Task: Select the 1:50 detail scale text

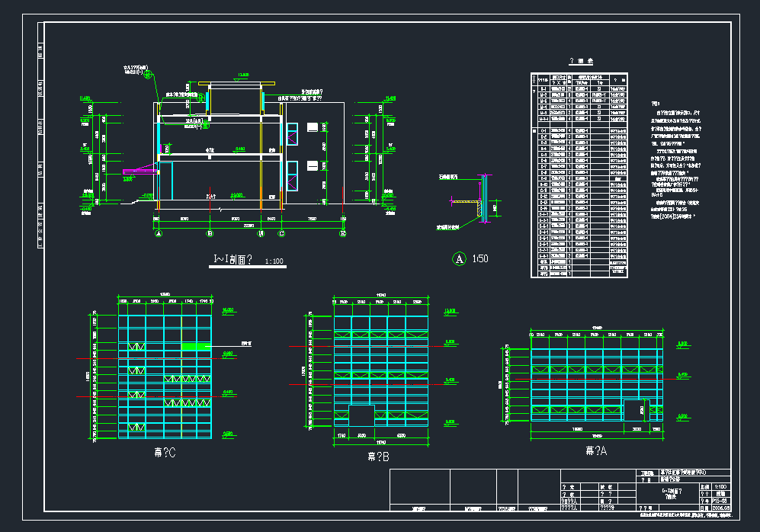Action: [x=480, y=258]
